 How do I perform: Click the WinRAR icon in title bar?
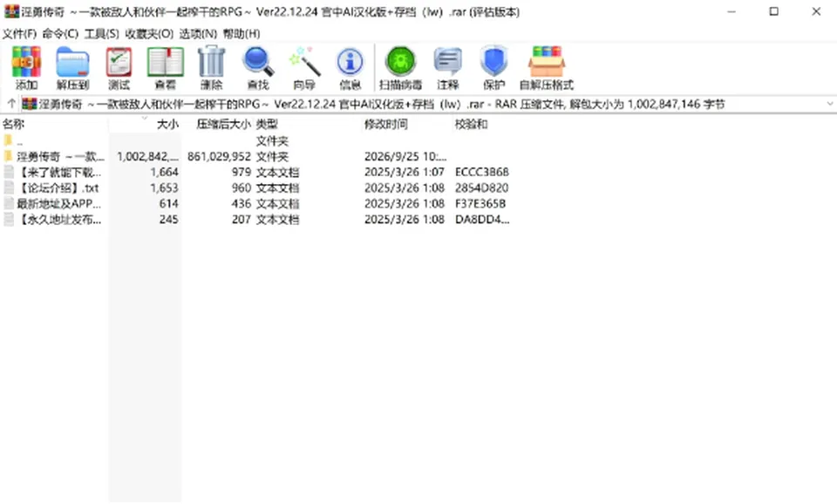pyautogui.click(x=11, y=11)
